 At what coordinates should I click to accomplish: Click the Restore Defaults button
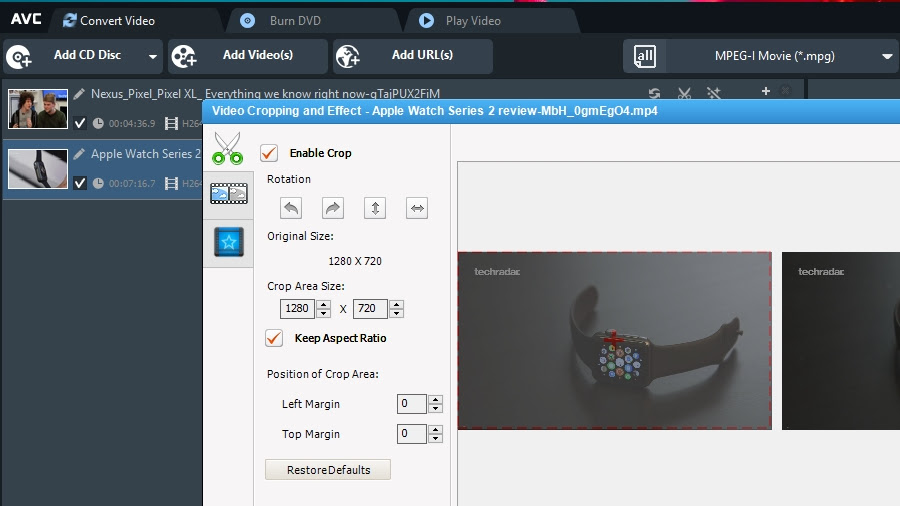pyautogui.click(x=328, y=469)
